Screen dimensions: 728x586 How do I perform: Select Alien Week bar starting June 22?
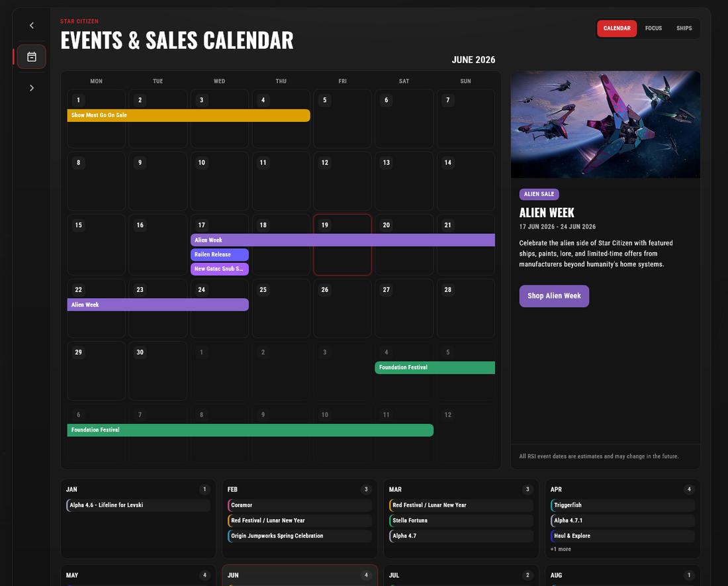(x=158, y=305)
